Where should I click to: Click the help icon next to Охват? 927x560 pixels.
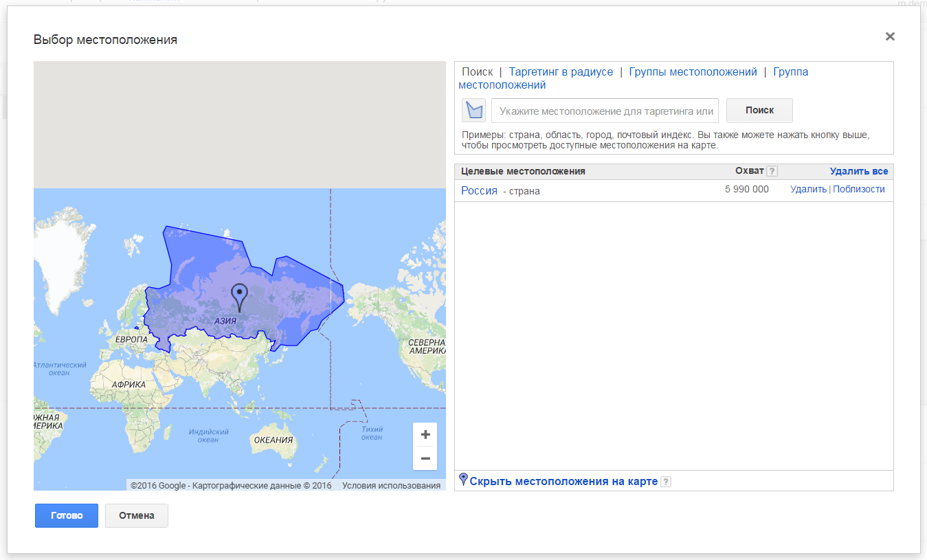772,171
